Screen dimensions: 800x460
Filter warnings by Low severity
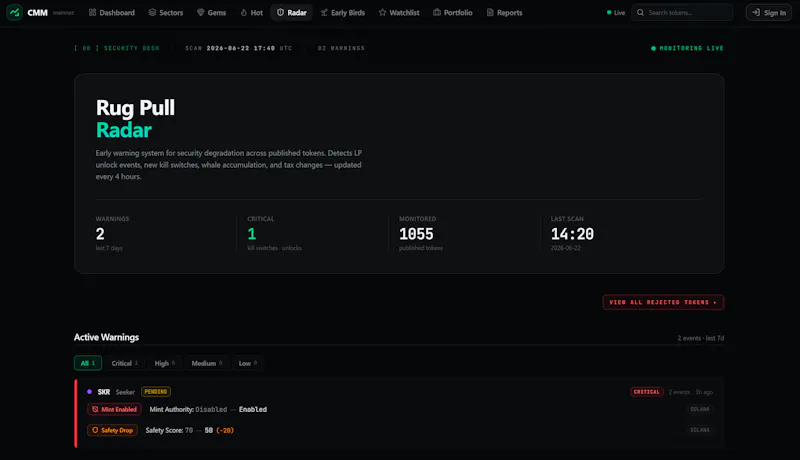click(248, 363)
